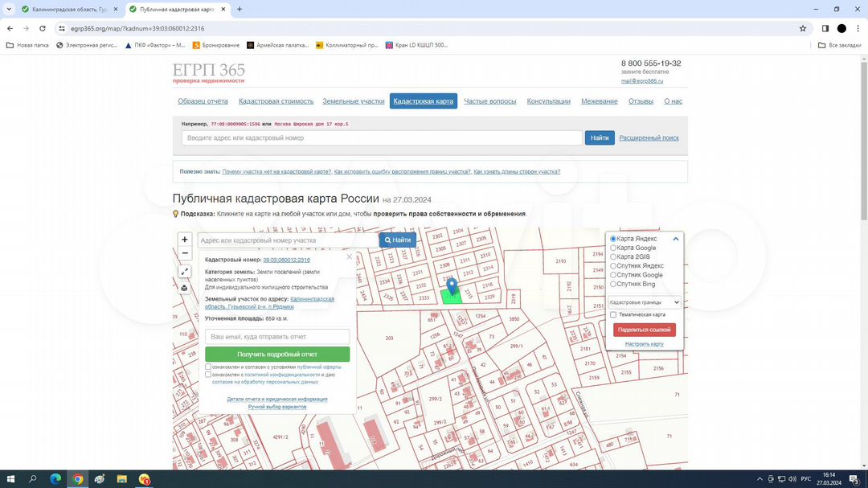The width and height of the screenshot is (868, 488).
Task: Bookmark this page with star icon
Action: click(802, 28)
